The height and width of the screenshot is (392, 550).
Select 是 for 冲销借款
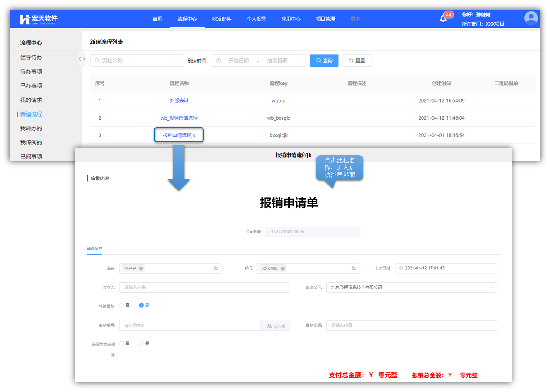[x=141, y=305]
